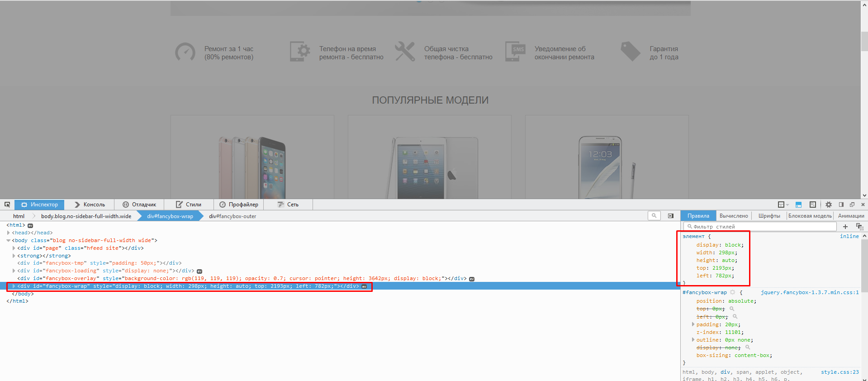Viewport: 868px width, 381px height.
Task: Open jquery.fancybox-1.3.7.min.css source link
Action: [x=809, y=292]
